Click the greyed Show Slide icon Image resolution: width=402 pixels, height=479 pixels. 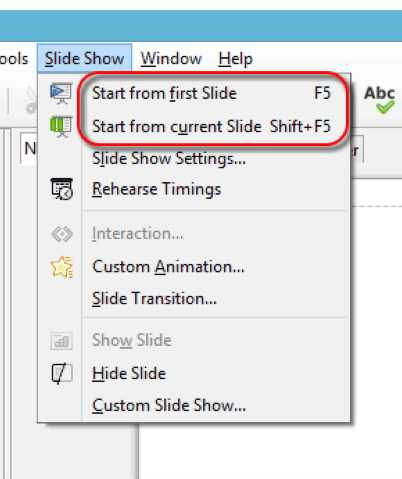point(62,341)
